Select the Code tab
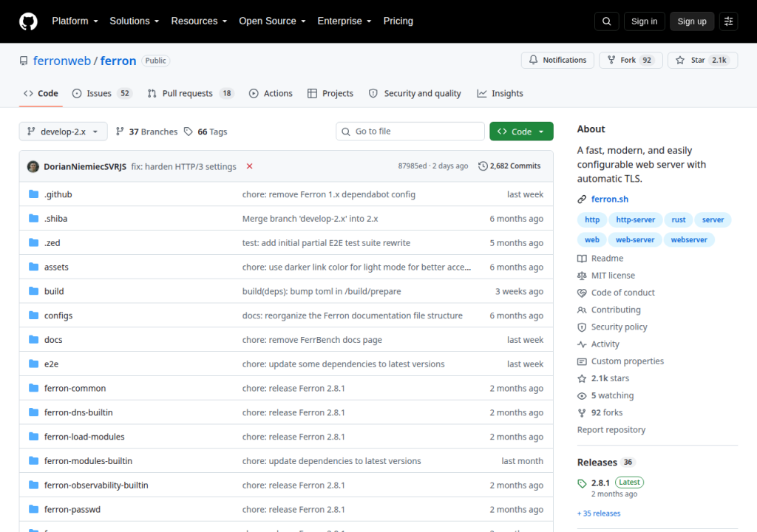The width and height of the screenshot is (757, 532). coord(41,93)
